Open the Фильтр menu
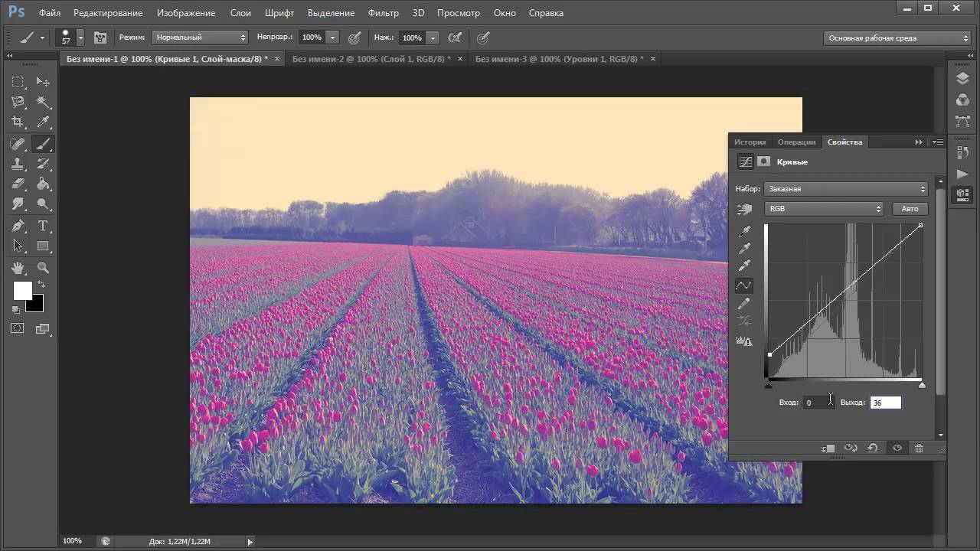Image resolution: width=980 pixels, height=551 pixels. point(383,13)
